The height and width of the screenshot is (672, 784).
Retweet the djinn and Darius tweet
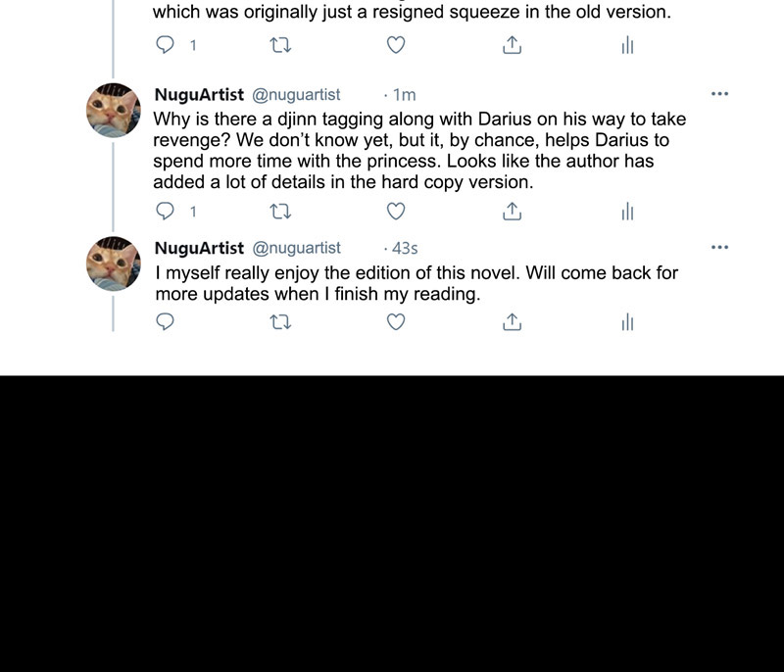click(282, 212)
